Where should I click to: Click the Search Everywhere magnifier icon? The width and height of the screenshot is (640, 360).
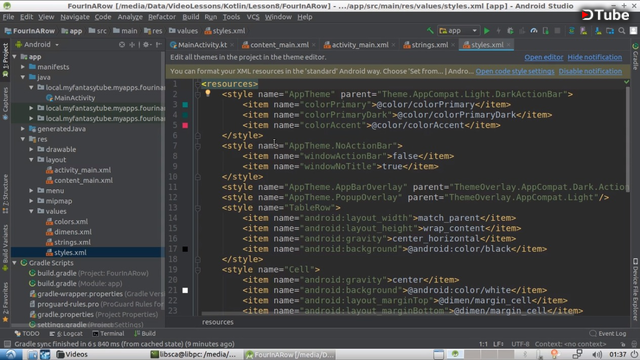tap(622, 31)
